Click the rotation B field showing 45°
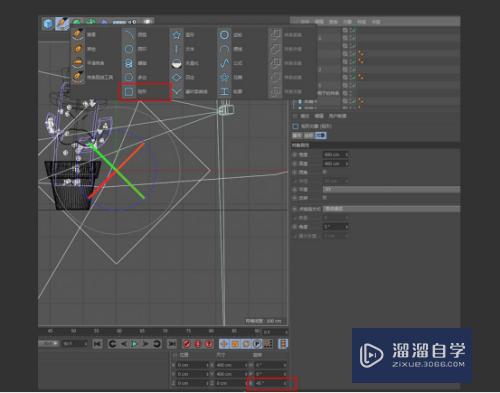Screen dimensions: 500x393 [x=271, y=384]
